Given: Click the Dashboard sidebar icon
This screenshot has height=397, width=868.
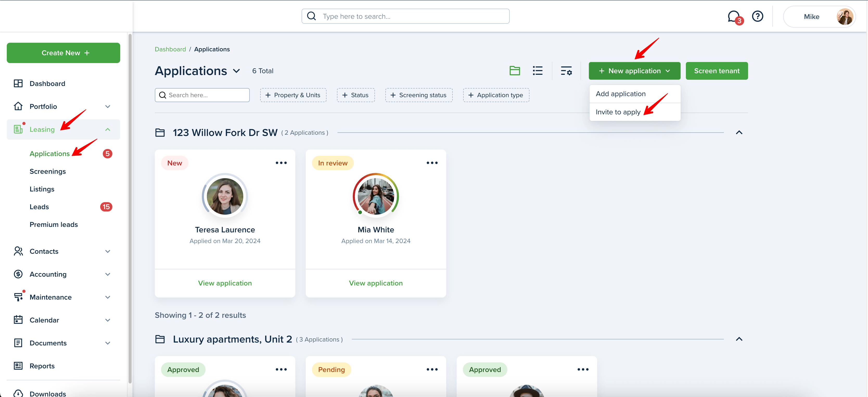Looking at the screenshot, I should pyautogui.click(x=18, y=83).
